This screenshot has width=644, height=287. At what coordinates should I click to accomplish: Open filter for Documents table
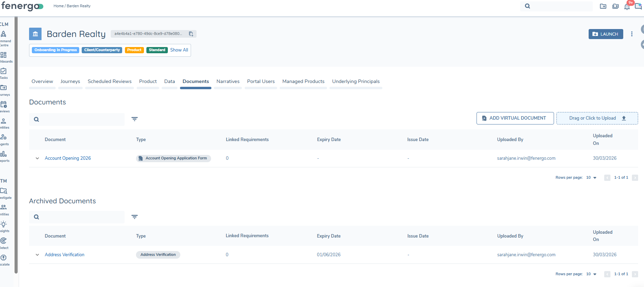click(x=135, y=119)
